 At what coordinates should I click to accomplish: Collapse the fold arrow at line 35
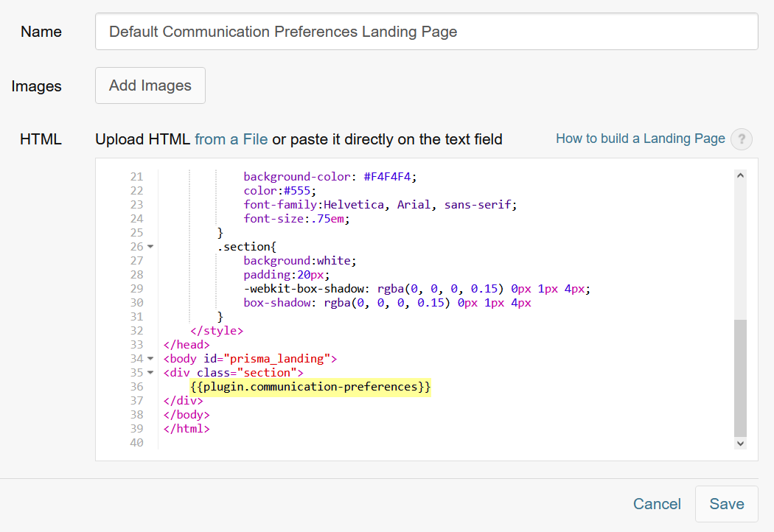click(x=150, y=373)
